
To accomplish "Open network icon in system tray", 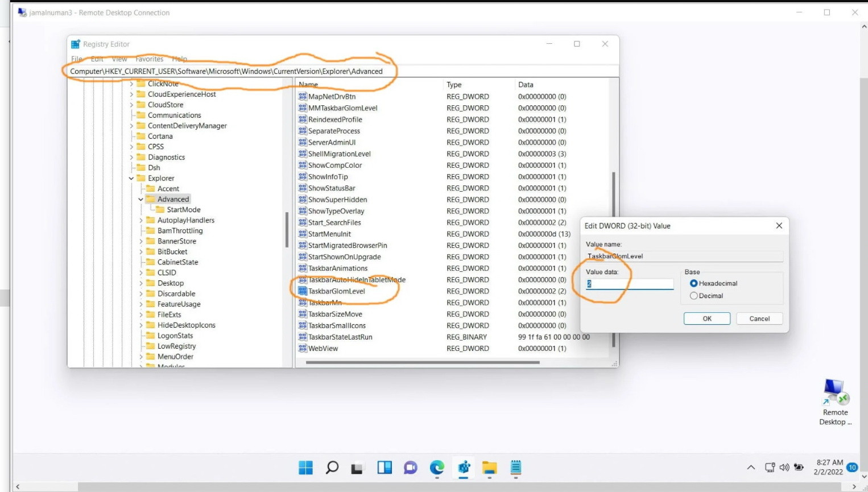I will click(770, 468).
